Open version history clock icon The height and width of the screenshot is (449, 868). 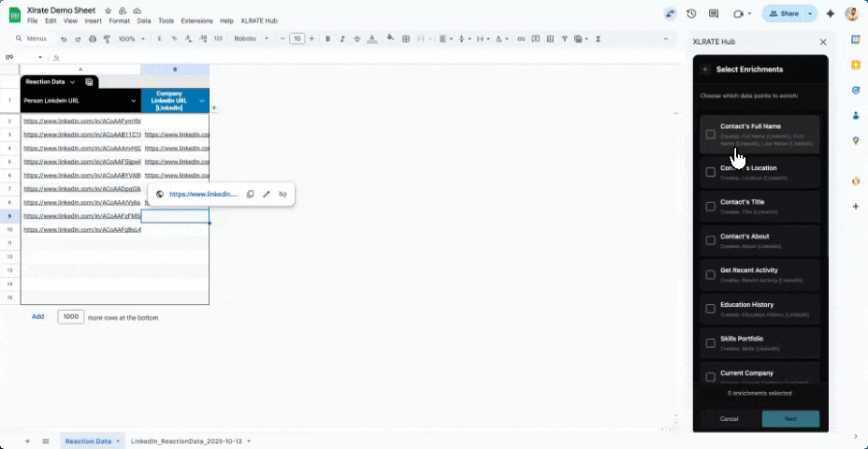tap(691, 14)
